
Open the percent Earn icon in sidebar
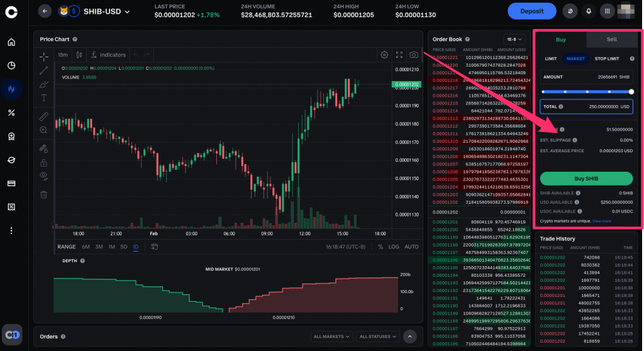point(11,113)
